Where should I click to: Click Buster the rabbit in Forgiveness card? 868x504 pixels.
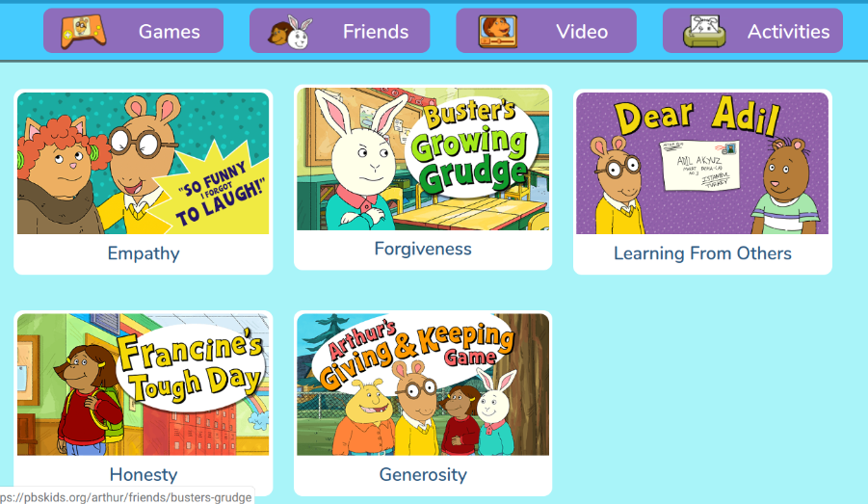click(360, 164)
